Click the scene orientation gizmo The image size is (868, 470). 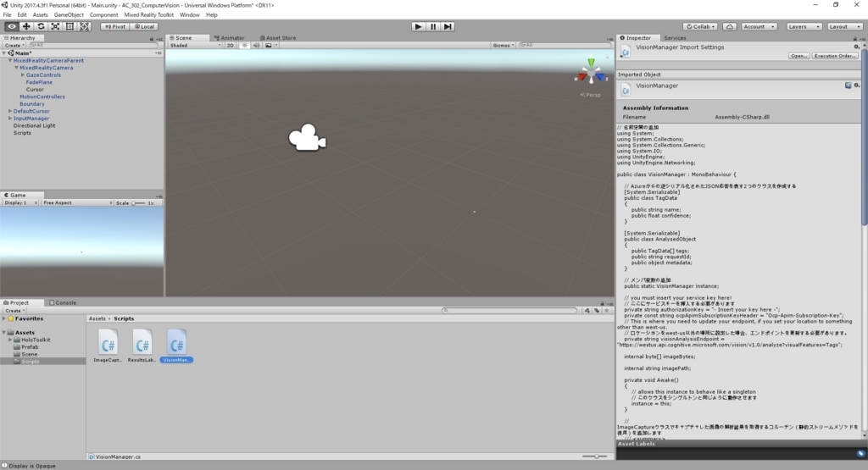point(591,73)
